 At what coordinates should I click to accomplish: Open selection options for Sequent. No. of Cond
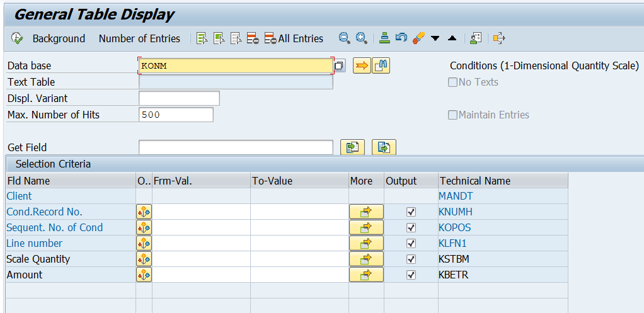click(x=144, y=228)
